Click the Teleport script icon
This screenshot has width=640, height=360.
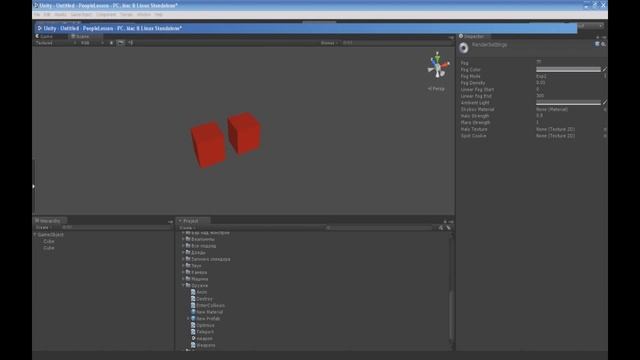[x=193, y=332]
